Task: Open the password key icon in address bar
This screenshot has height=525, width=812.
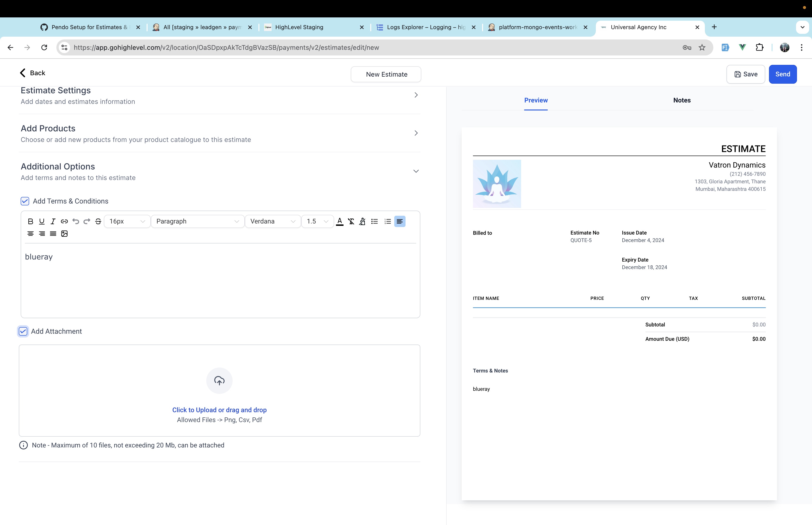Action: [x=687, y=47]
